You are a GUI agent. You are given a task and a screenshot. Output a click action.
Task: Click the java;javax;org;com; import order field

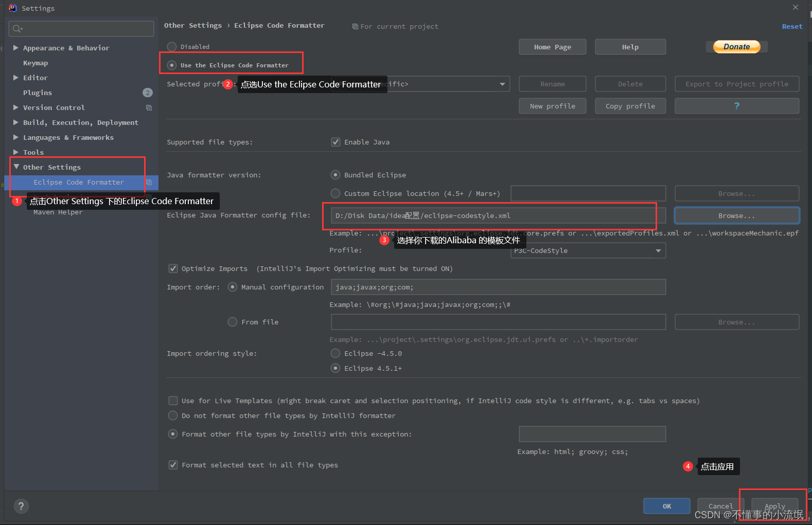498,287
